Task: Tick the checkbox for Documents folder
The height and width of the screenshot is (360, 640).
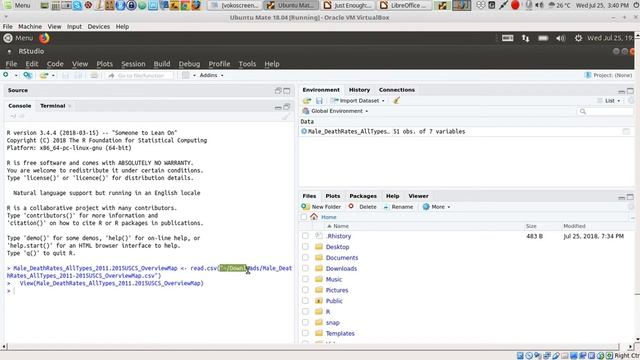Action: [305, 258]
